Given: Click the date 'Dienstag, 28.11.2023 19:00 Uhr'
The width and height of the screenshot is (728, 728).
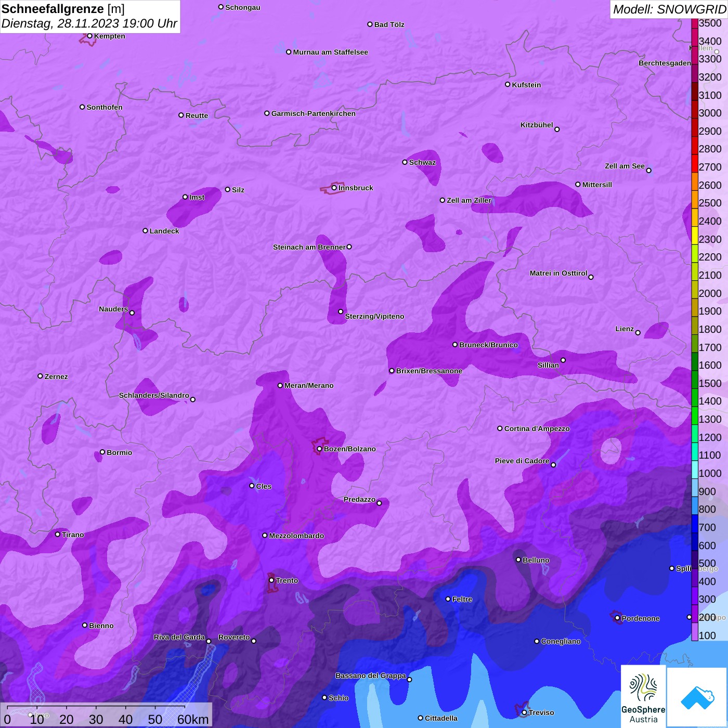Looking at the screenshot, I should [89, 23].
